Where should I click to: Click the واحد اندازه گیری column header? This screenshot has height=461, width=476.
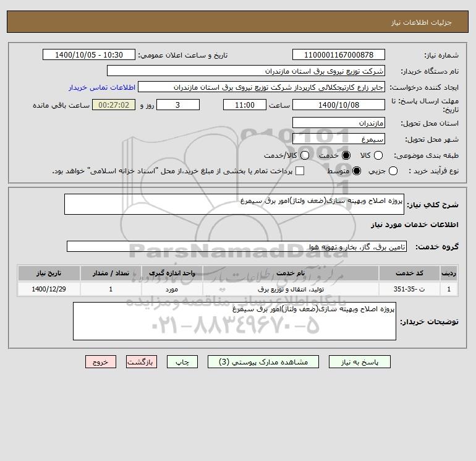click(x=172, y=273)
